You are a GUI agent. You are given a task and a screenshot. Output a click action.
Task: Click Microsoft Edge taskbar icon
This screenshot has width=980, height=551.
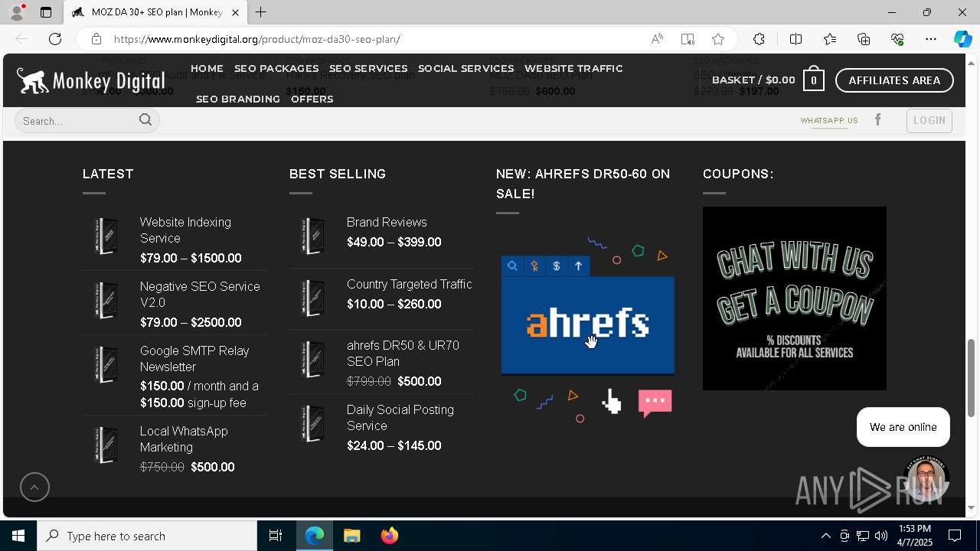pos(315,536)
